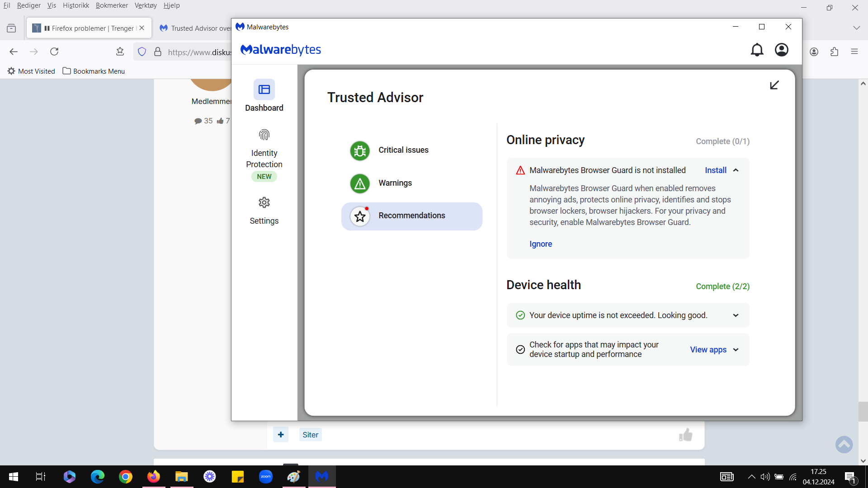Image resolution: width=868 pixels, height=488 pixels.
Task: Open Identity Protection fingerprint icon
Action: pos(264,135)
